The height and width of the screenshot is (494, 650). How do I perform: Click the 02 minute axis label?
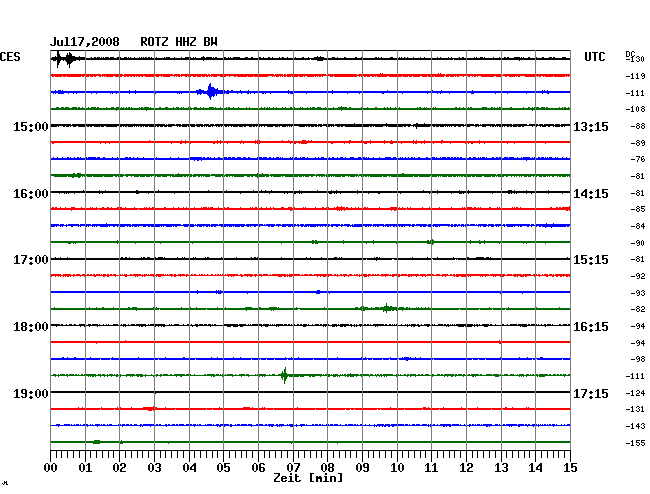coord(119,468)
